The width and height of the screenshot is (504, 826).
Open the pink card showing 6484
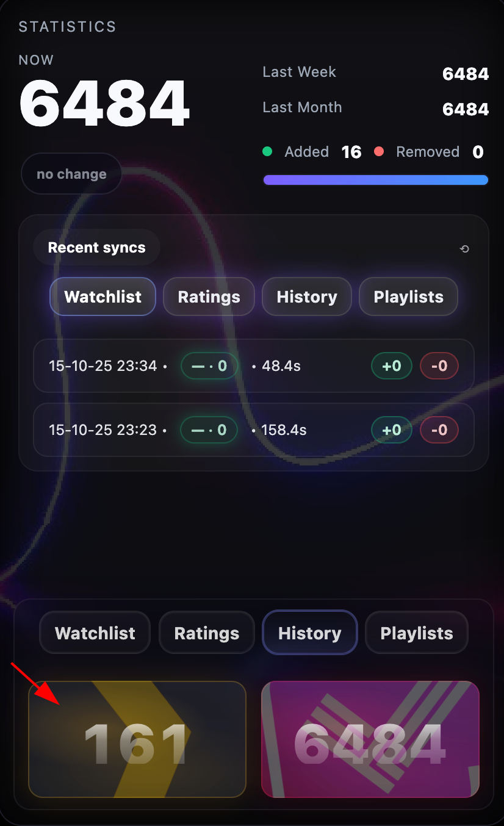[x=370, y=739]
